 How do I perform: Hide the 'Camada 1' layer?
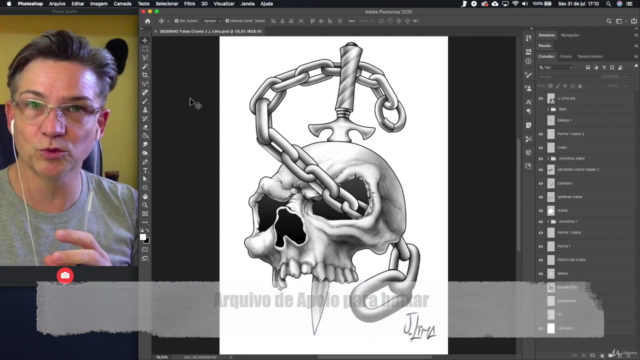click(x=541, y=183)
